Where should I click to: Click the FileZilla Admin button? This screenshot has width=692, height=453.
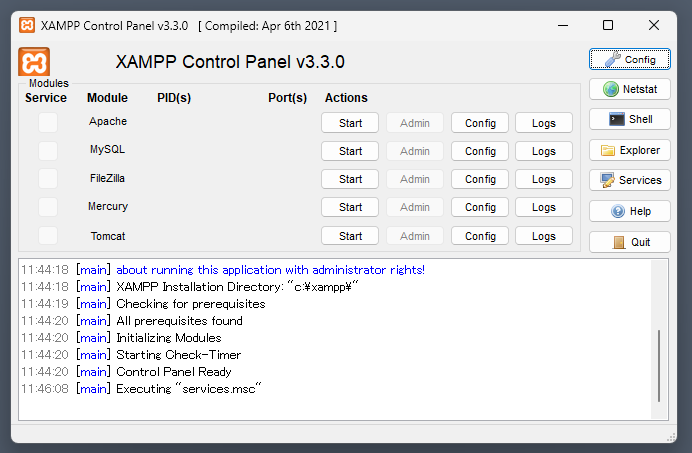(415, 179)
